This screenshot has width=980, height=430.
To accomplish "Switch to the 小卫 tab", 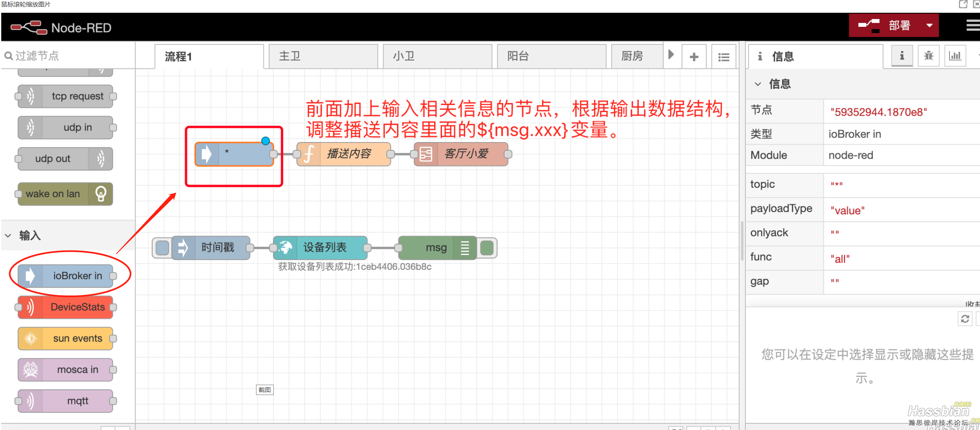I will 437,56.
